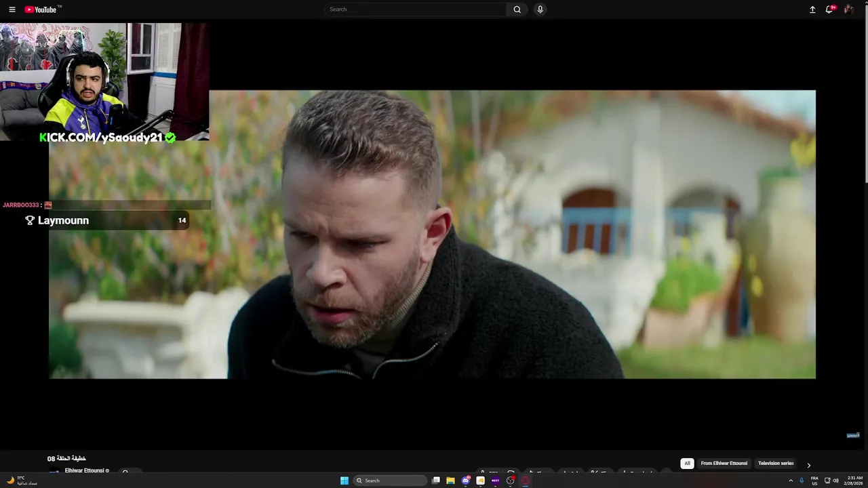Start voice search with the microphone icon
The width and height of the screenshot is (868, 488).
pos(540,9)
